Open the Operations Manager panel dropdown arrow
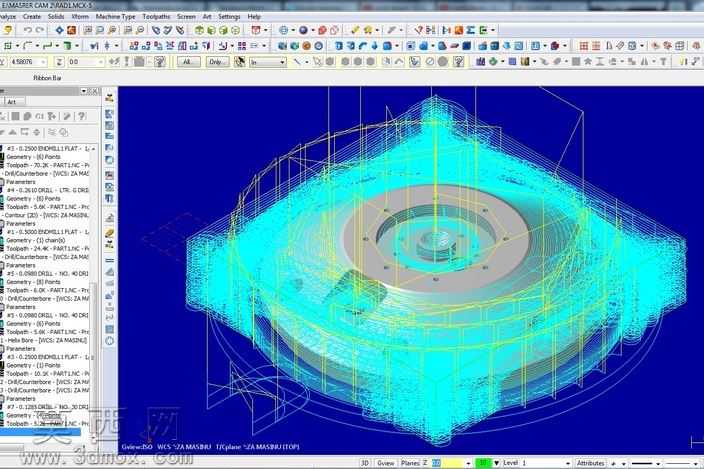Screen dimensions: 704x469 tap(84, 91)
